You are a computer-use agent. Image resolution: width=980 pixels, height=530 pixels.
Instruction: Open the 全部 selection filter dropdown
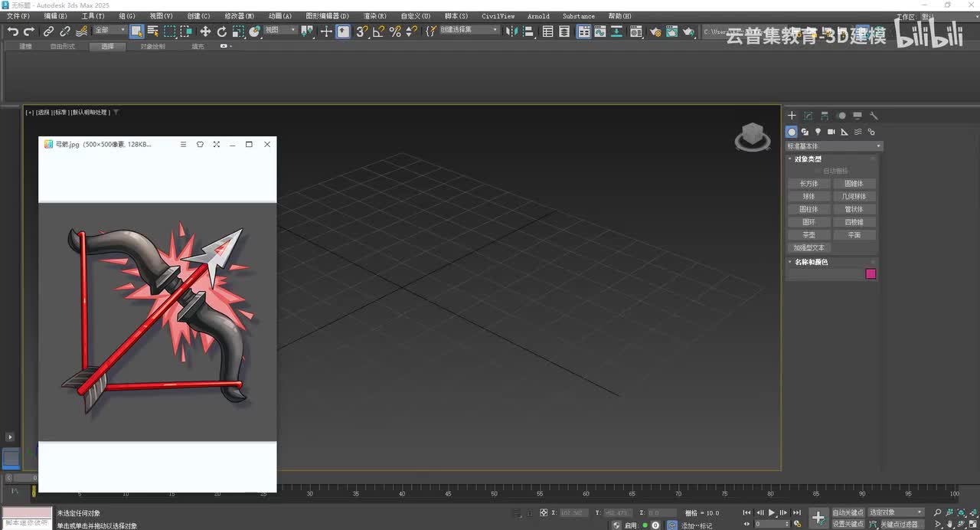click(x=109, y=31)
